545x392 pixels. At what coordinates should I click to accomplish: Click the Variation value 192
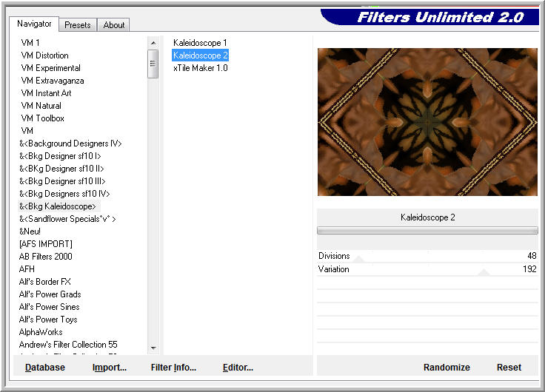[x=529, y=268]
